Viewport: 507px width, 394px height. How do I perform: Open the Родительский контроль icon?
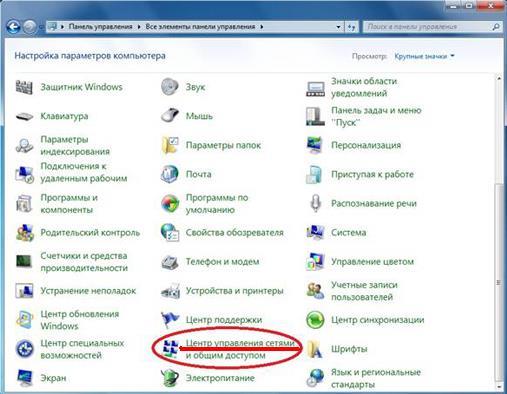[24, 232]
